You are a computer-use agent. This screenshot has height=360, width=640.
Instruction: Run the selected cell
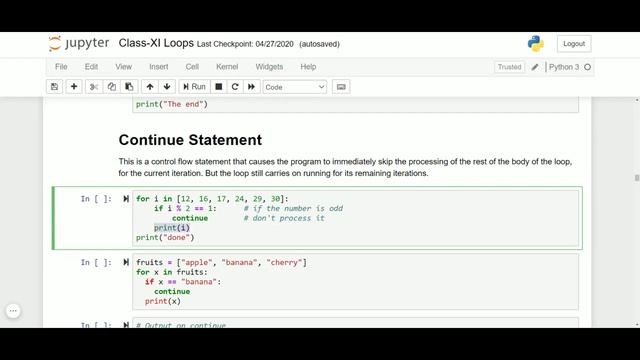[194, 87]
